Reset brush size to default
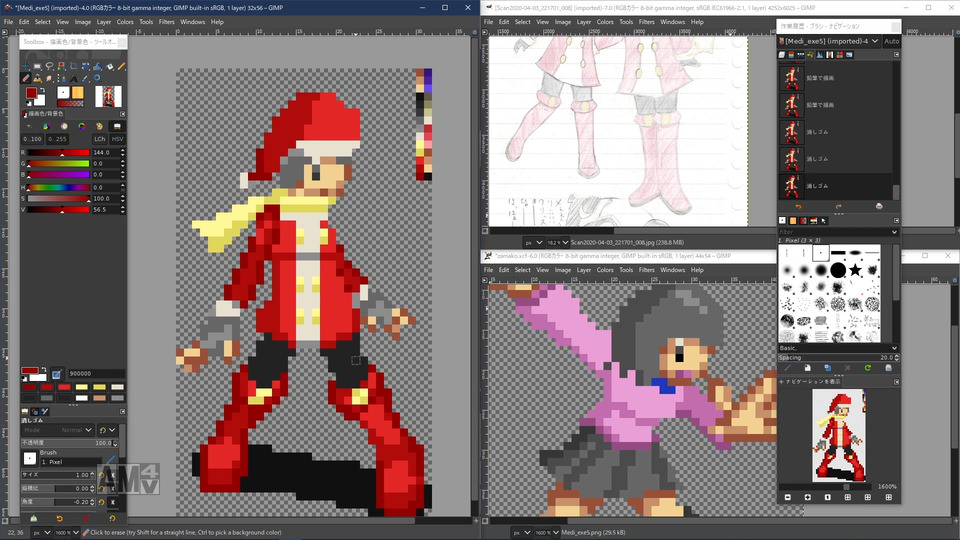The width and height of the screenshot is (960, 540). coord(102,475)
